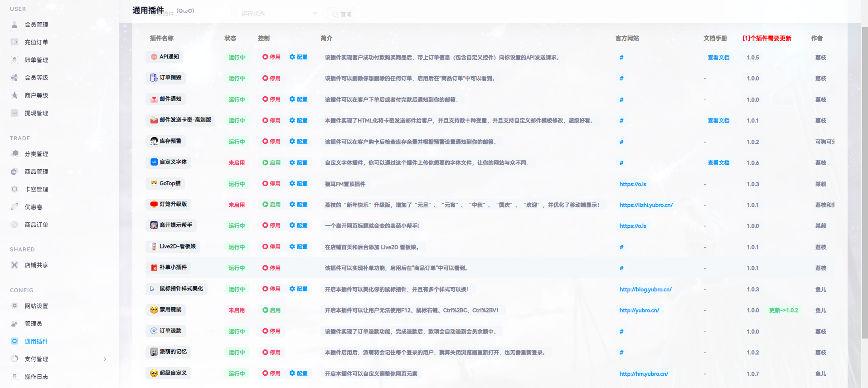Click the 灯笼升级版 plugin icon

pyautogui.click(x=154, y=204)
